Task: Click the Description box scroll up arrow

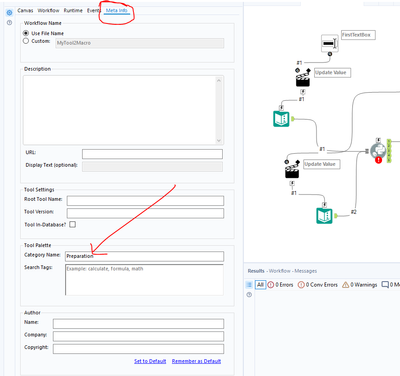Action: pos(219,80)
